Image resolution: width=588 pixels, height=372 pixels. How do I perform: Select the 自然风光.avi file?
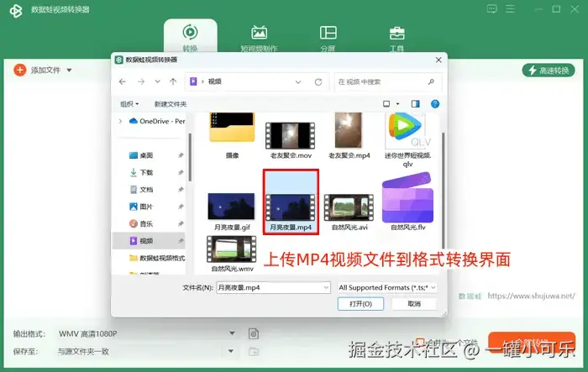tap(349, 212)
